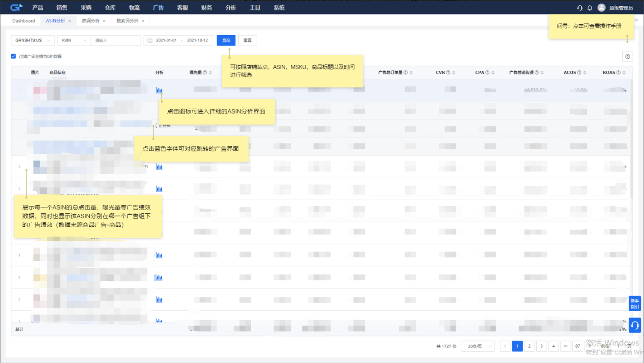Click the notification bell icon
644x363 pixels.
coord(590,8)
